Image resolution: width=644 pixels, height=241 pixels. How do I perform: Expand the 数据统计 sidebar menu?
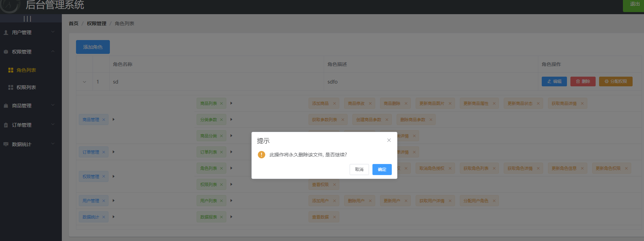31,144
